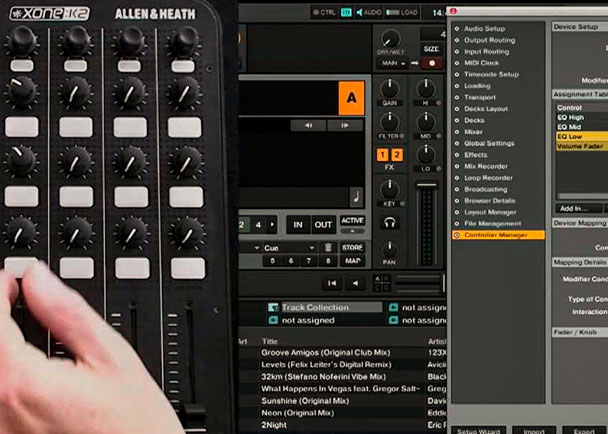Open the dropdown arrow left of Cue

pos(256,247)
